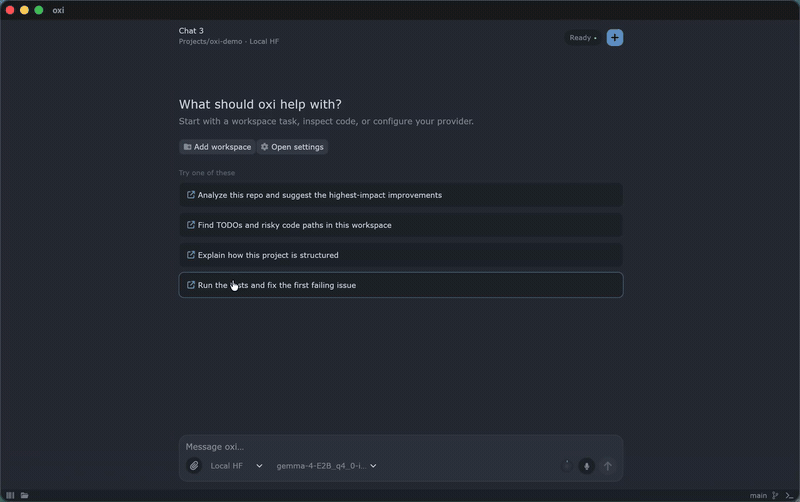Screen dimensions: 800x502
Task: Focus the 'Message oxi...' input field
Action: click(401, 446)
